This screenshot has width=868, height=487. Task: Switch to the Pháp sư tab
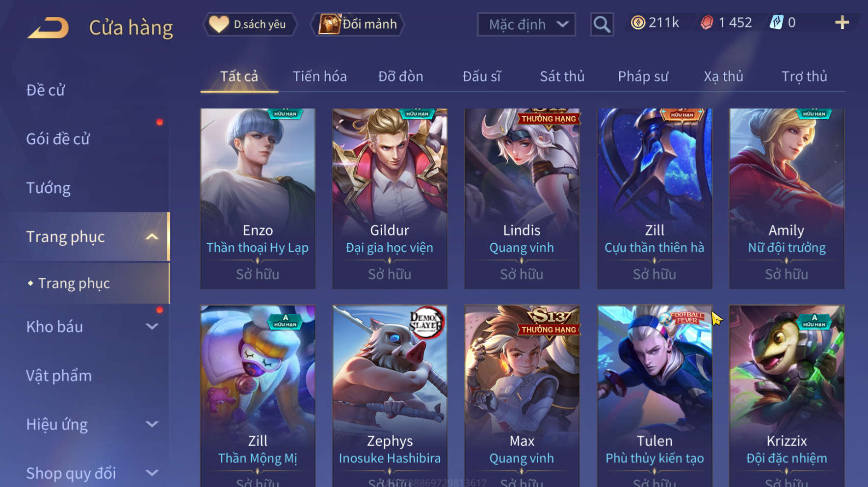(x=643, y=77)
